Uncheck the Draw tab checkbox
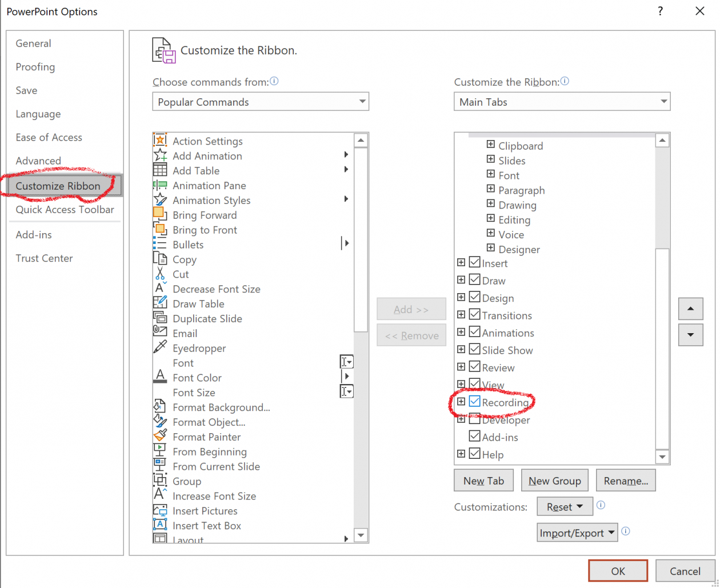The height and width of the screenshot is (588, 720). 474,280
